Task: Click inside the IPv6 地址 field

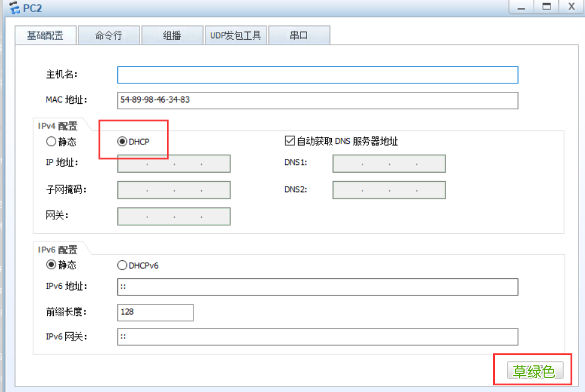Action: 317,287
